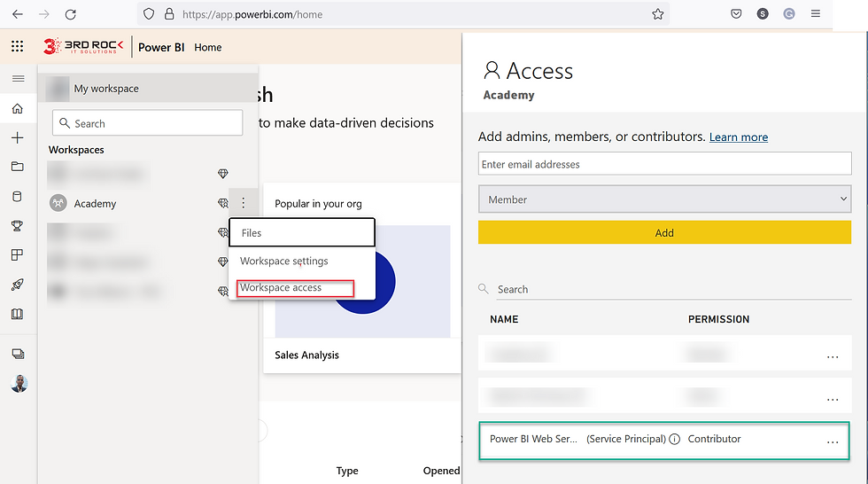Select My workspace in the flyout

[x=149, y=88]
